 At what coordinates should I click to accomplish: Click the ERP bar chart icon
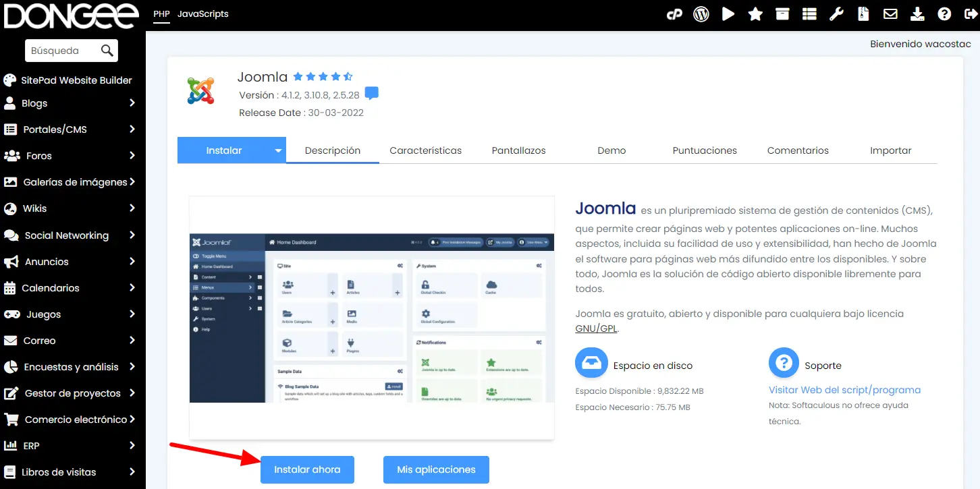[10, 446]
